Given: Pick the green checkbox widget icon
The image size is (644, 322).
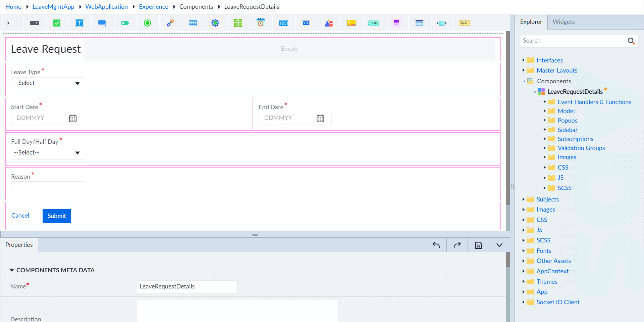Looking at the screenshot, I should pyautogui.click(x=57, y=23).
